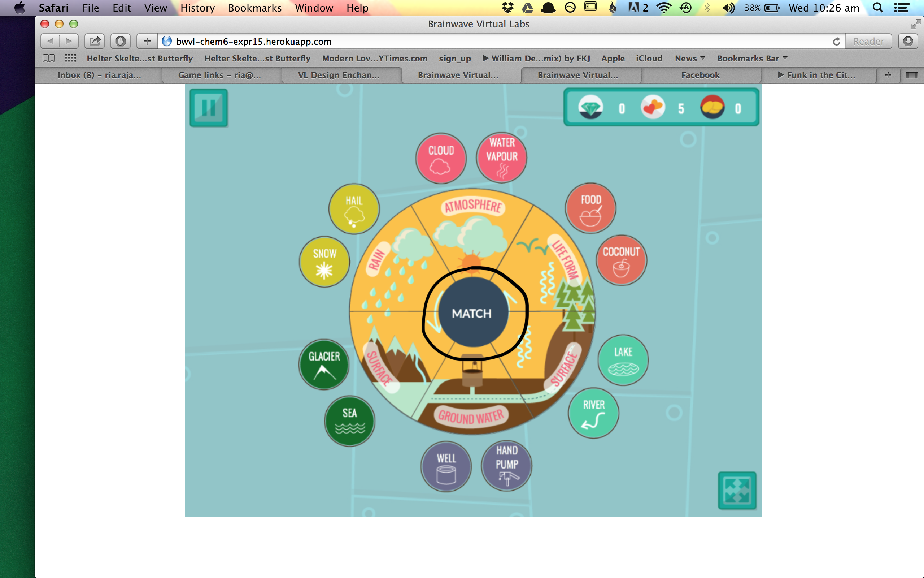Select the RIVER token
This screenshot has height=578, width=924.
click(x=594, y=413)
